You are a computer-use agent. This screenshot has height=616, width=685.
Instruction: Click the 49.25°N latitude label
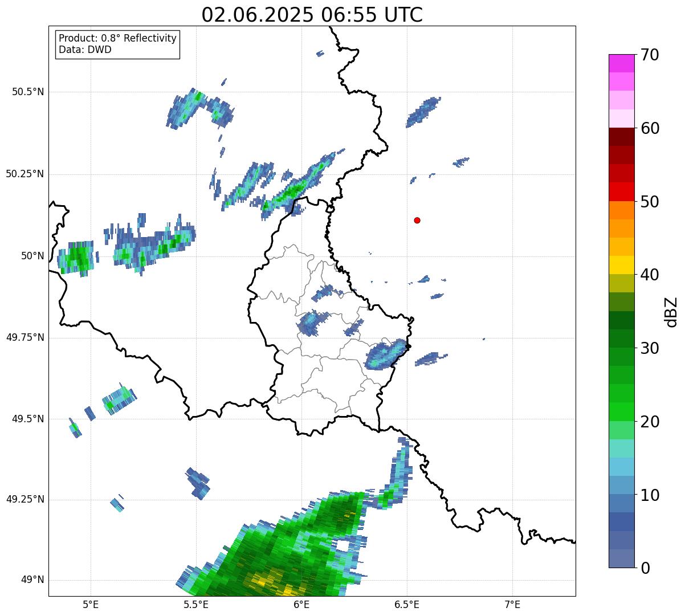click(25, 499)
